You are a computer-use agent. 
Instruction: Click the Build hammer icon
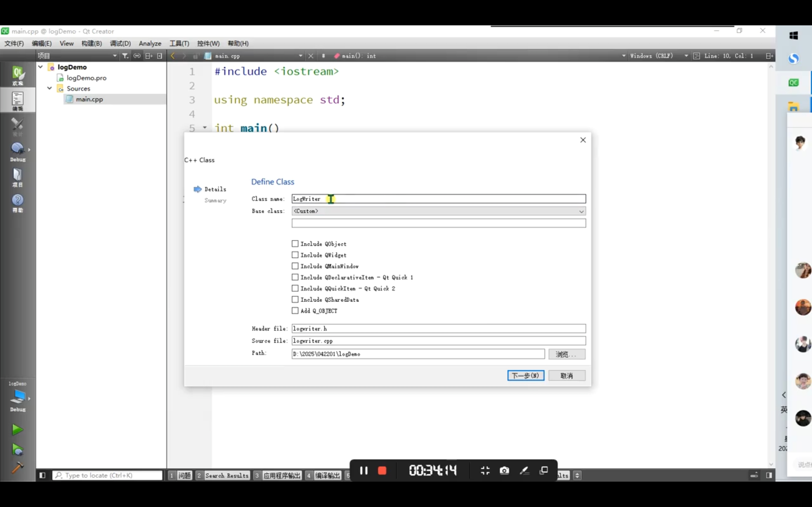point(17,467)
